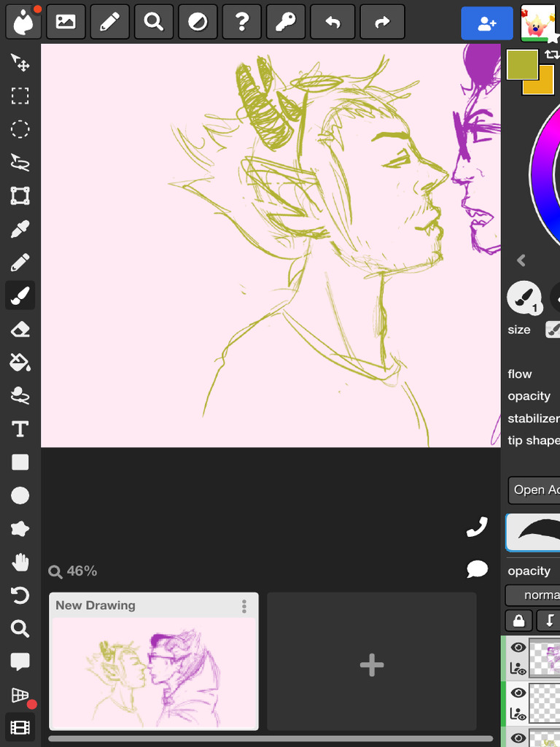Open the New Drawing options menu

pos(244,606)
